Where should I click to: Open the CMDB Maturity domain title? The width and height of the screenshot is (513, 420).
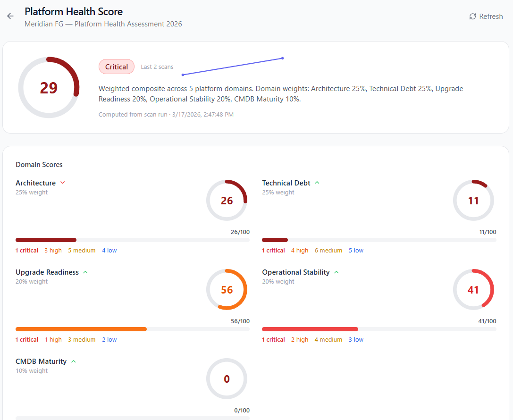point(41,361)
